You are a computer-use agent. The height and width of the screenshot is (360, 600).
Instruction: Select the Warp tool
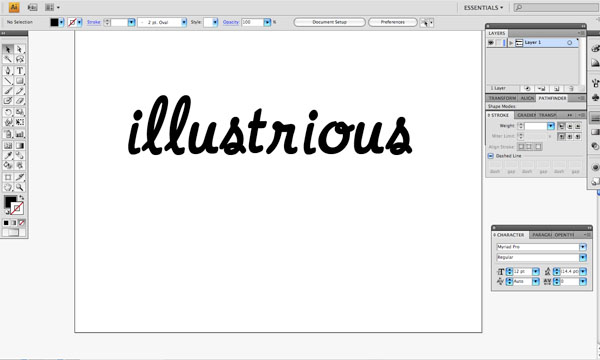pos(8,122)
